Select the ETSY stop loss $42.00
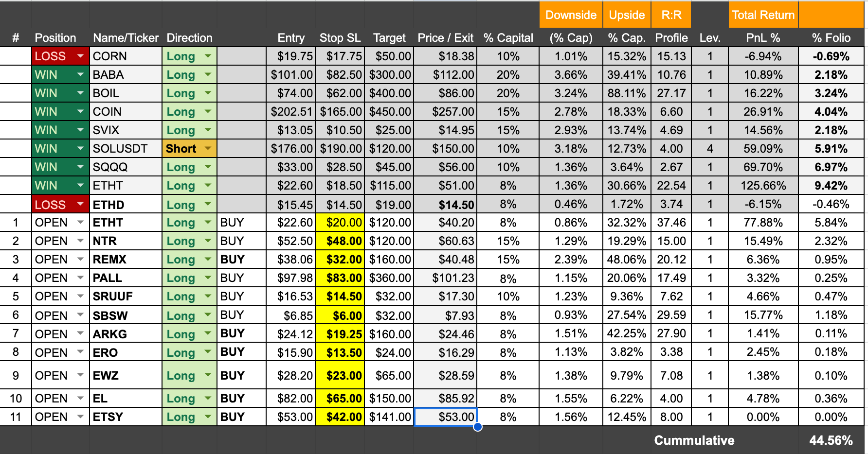Viewport: 868px width, 454px height. point(340,417)
